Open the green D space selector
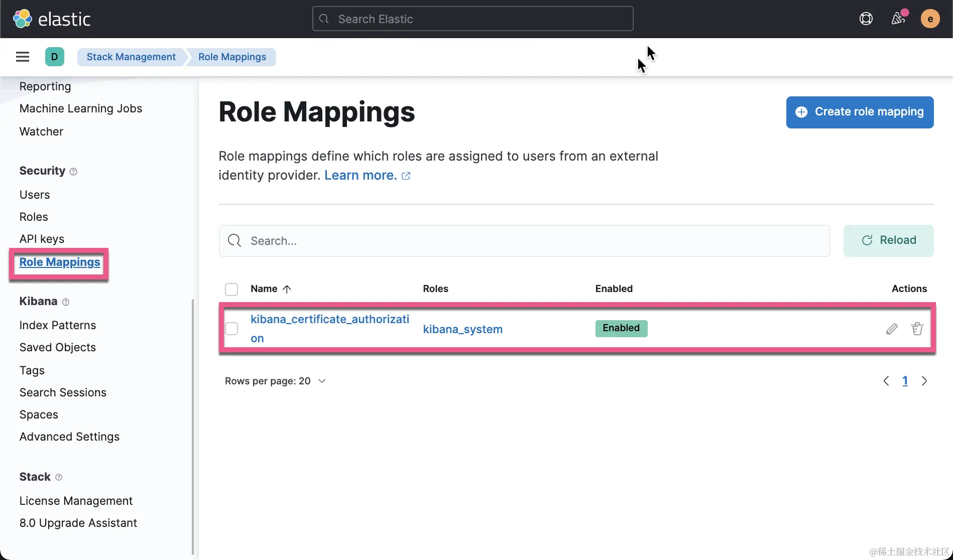The image size is (953, 560). [x=54, y=57]
